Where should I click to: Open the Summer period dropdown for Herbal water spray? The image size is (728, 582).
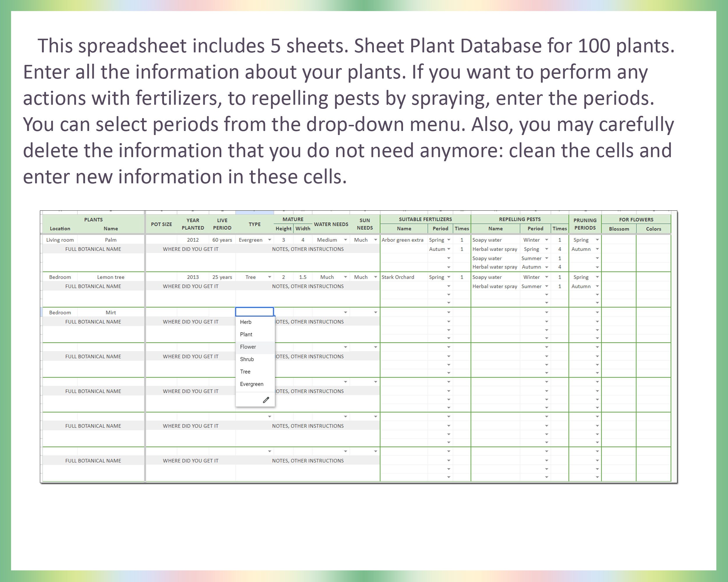click(547, 286)
